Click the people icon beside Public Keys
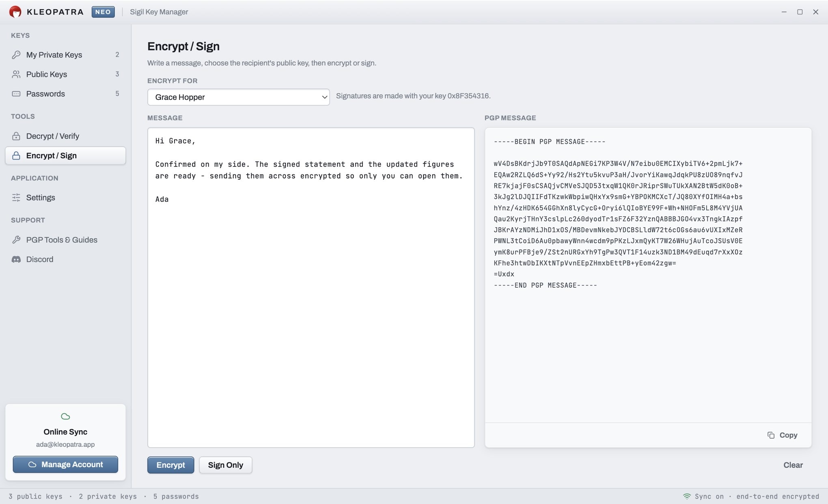 pos(16,74)
